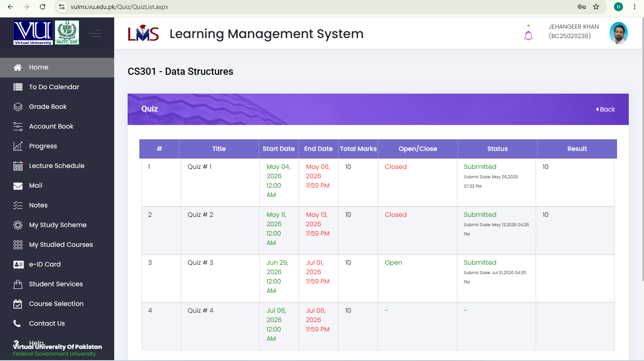Open the password key icon in address bar
The image size is (644, 361).
pyautogui.click(x=582, y=7)
